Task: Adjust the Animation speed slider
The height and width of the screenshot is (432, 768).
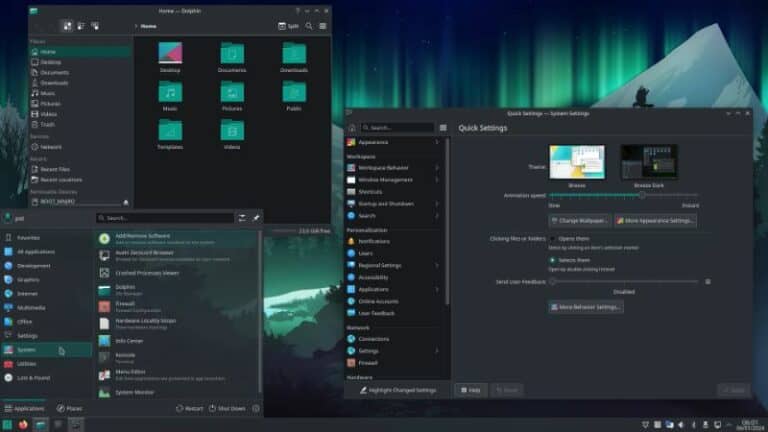Action: tap(624, 195)
